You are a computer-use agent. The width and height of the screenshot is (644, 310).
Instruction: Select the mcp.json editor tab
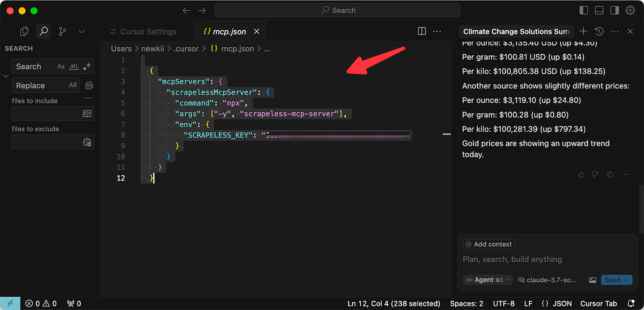pyautogui.click(x=230, y=31)
